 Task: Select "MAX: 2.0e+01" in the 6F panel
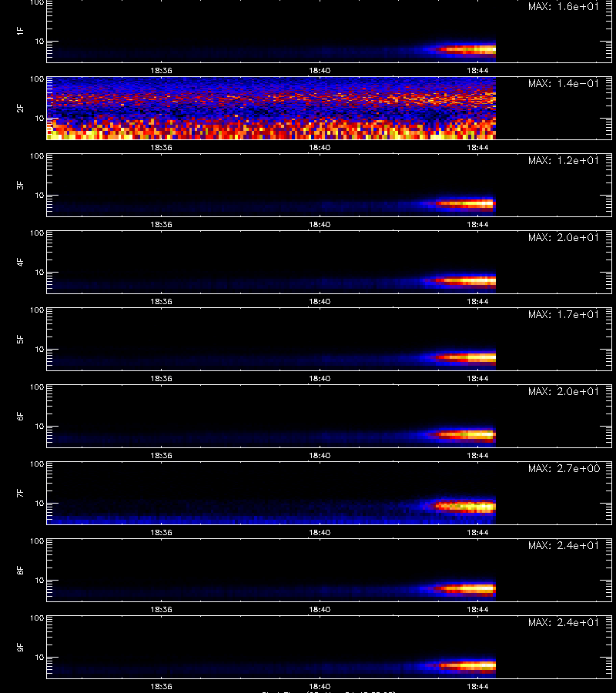coord(564,391)
